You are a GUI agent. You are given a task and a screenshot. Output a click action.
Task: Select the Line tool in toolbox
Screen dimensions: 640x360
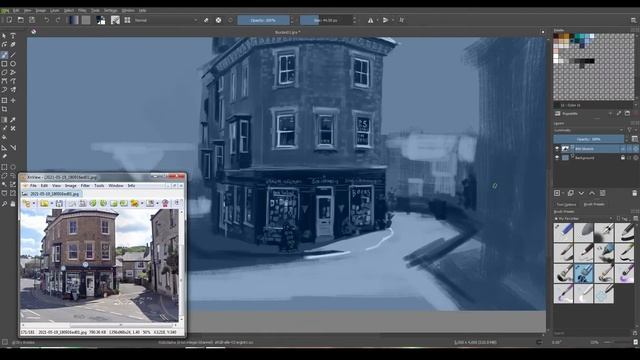point(13,55)
